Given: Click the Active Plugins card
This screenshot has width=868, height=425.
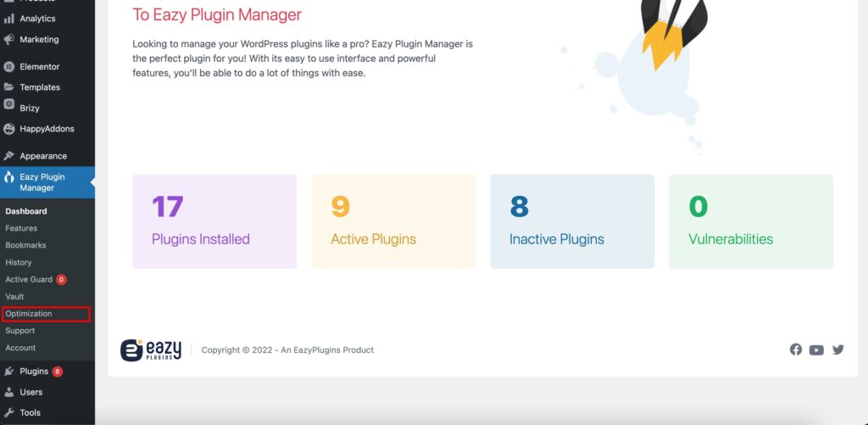Looking at the screenshot, I should pos(393,221).
